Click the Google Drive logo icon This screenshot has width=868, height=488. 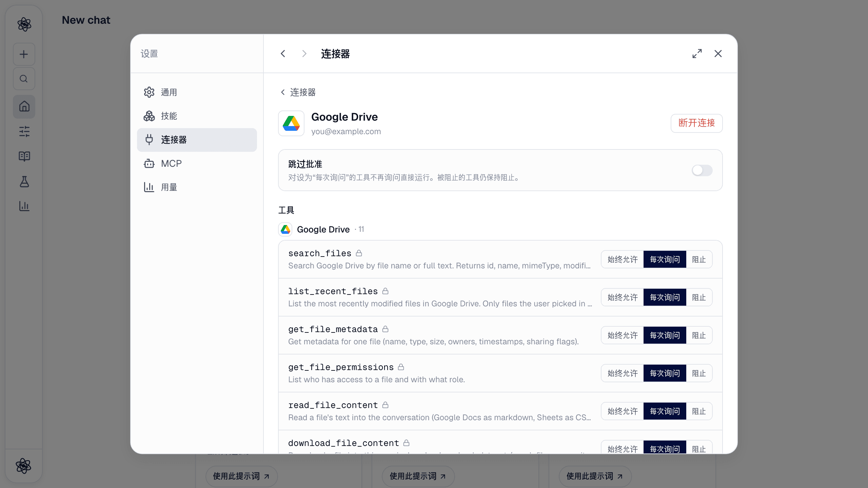291,123
